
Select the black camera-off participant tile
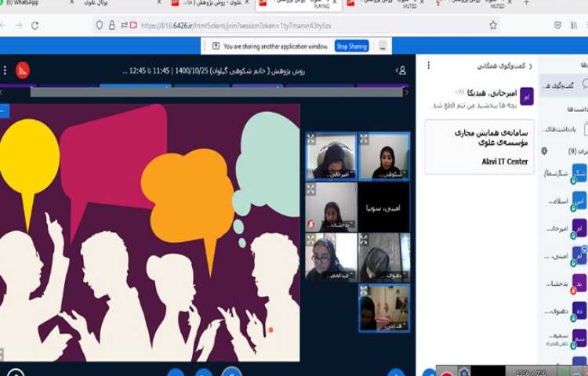(x=383, y=207)
